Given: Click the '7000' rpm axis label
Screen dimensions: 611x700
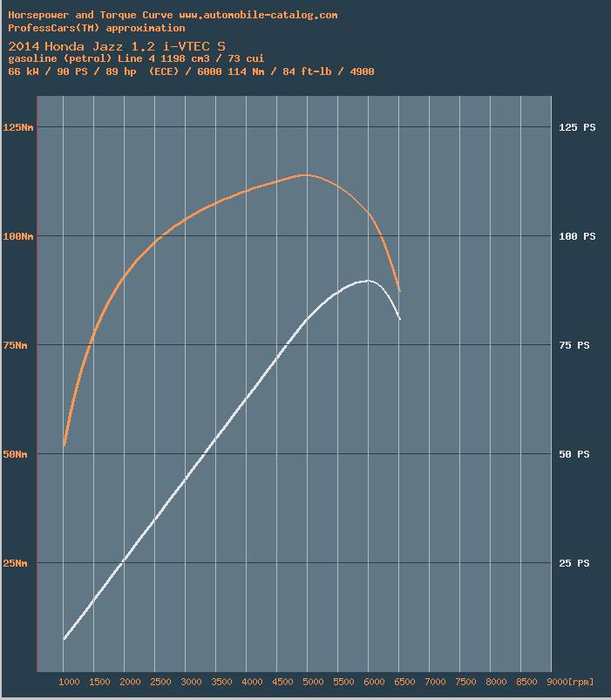Looking at the screenshot, I should [435, 682].
